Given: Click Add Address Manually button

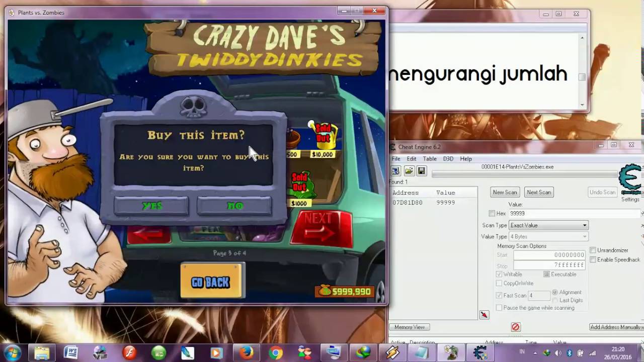Looking at the screenshot, I should [616, 327].
